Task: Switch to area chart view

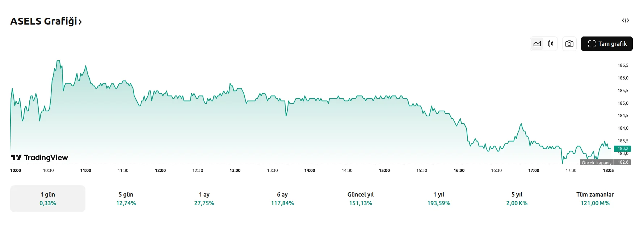Action: (x=537, y=44)
